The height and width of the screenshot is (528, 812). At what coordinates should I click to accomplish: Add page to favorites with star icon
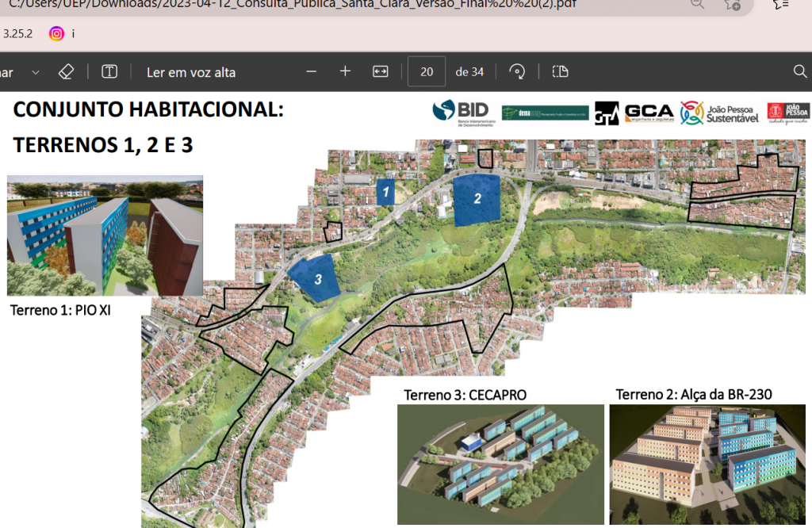pos(733,4)
